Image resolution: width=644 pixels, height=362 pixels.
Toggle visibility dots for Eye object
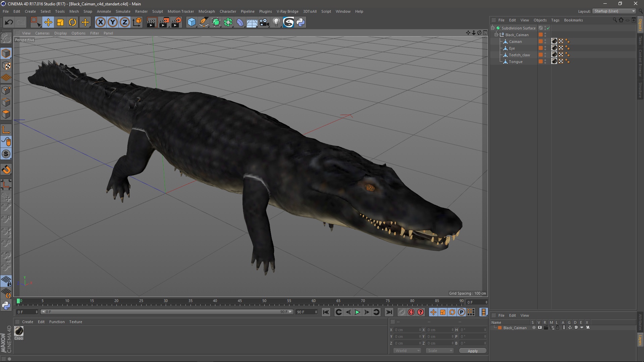(x=545, y=48)
